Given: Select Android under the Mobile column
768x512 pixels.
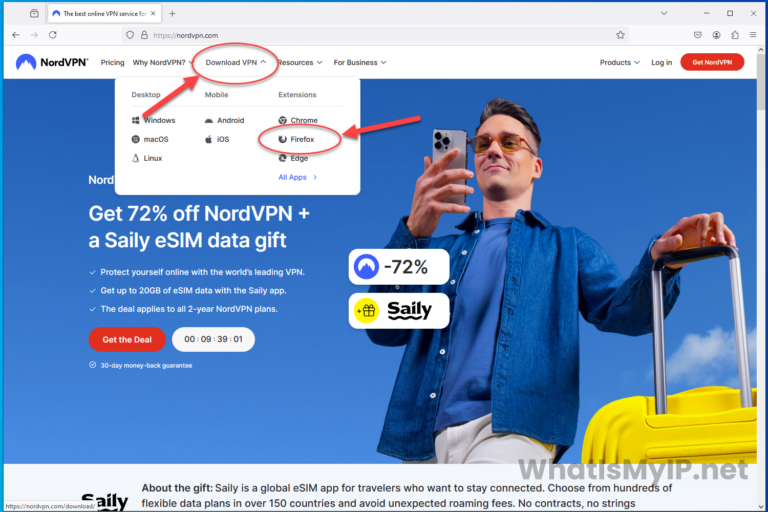Looking at the screenshot, I should pyautogui.click(x=224, y=120).
